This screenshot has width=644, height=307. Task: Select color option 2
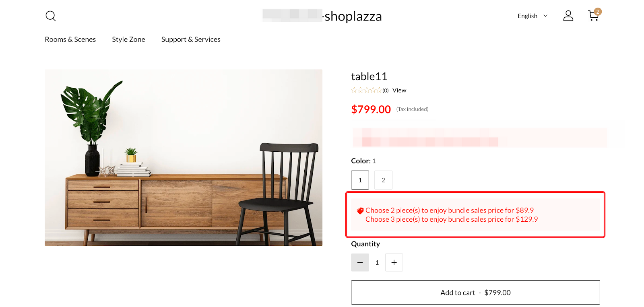[x=383, y=180]
